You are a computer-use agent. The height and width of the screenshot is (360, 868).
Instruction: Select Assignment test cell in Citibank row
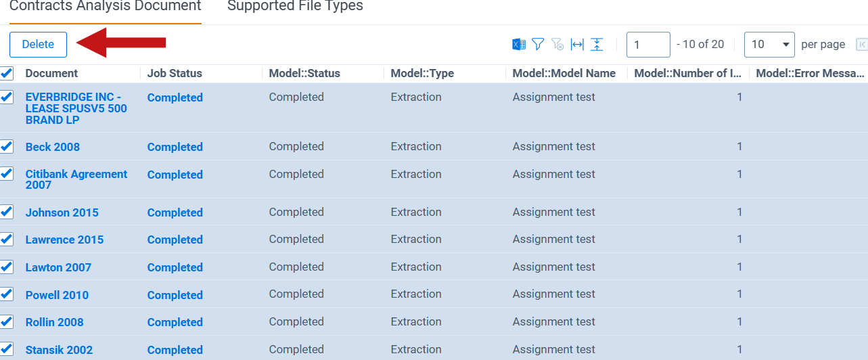(x=554, y=174)
